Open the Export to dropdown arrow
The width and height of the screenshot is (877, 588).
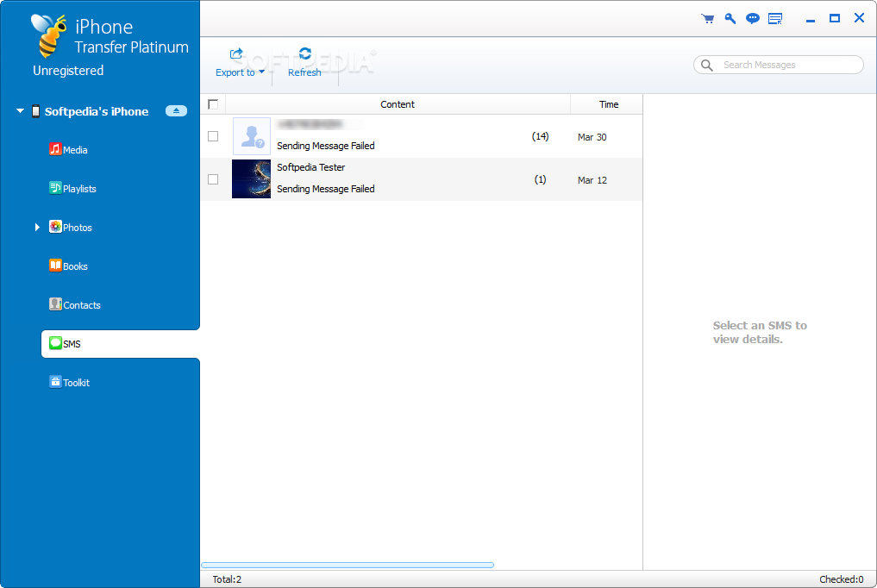pyautogui.click(x=262, y=72)
